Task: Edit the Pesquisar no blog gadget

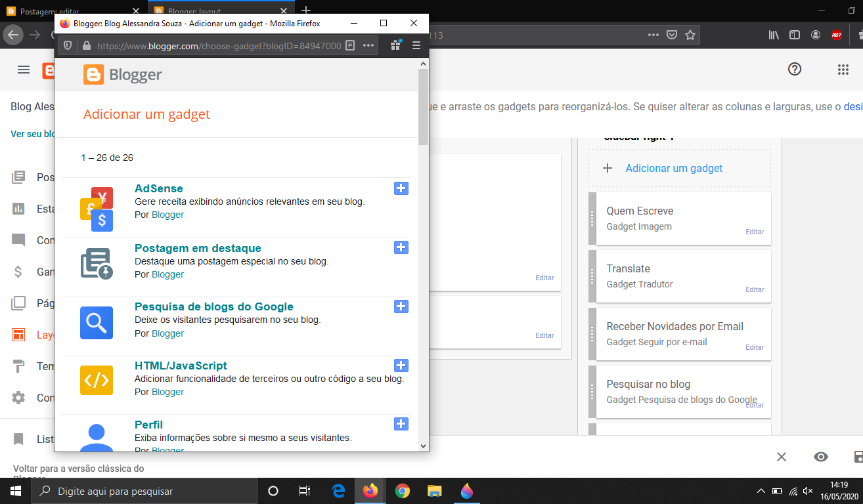Action: pyautogui.click(x=755, y=405)
